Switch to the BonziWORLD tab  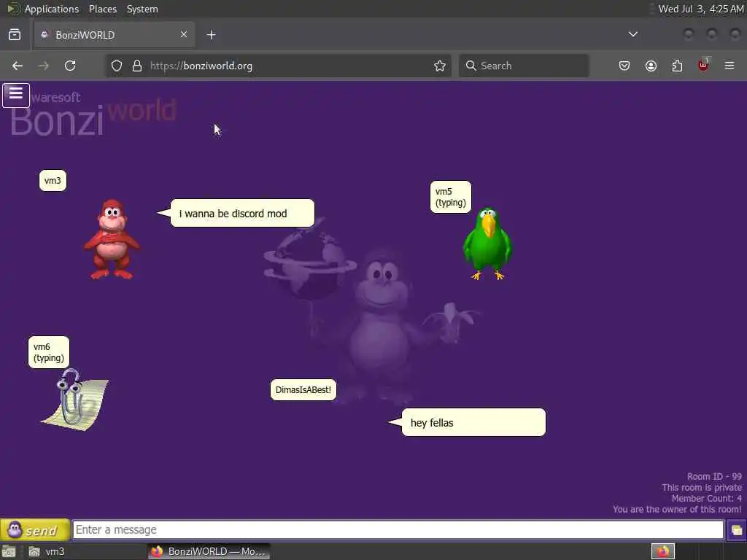(115, 35)
